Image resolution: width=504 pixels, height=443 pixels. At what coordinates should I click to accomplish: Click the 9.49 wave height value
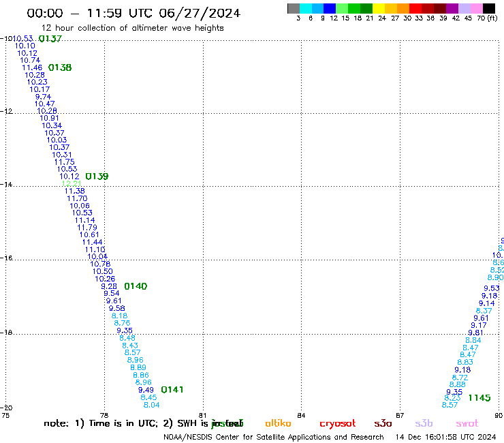click(146, 390)
